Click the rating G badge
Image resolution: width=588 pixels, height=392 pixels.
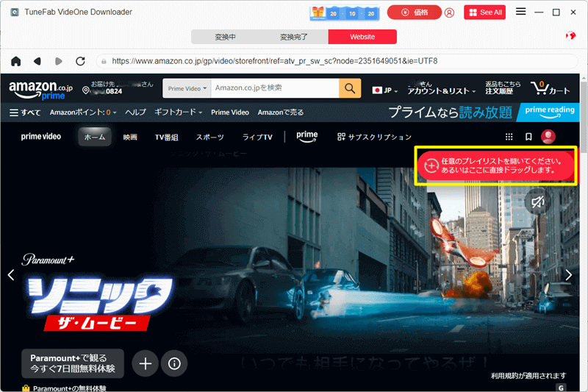click(x=561, y=388)
